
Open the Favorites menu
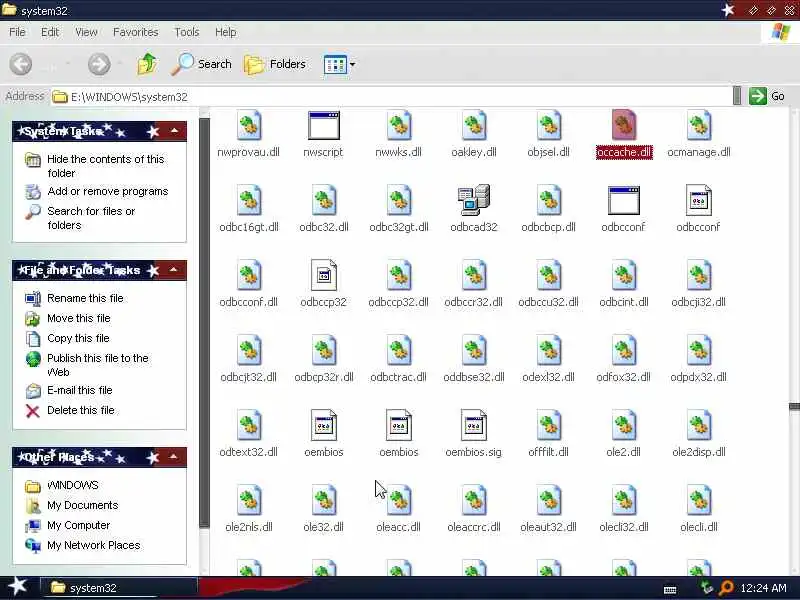tap(136, 32)
